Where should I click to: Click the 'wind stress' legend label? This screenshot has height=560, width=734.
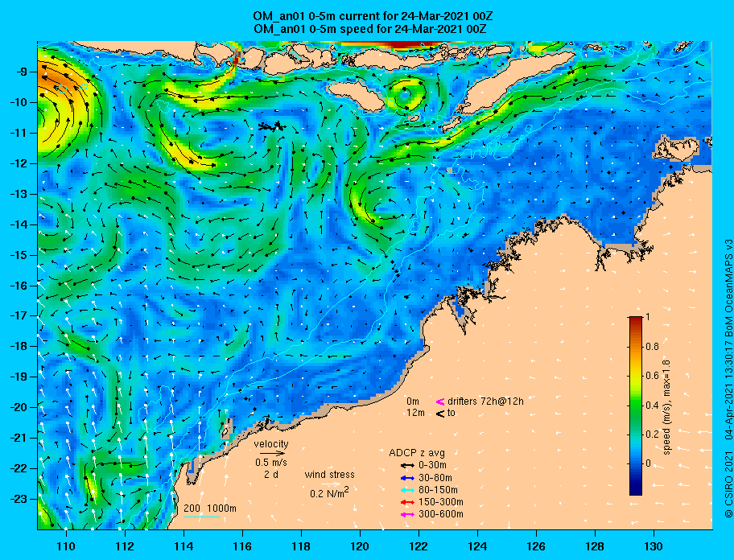coord(329,475)
